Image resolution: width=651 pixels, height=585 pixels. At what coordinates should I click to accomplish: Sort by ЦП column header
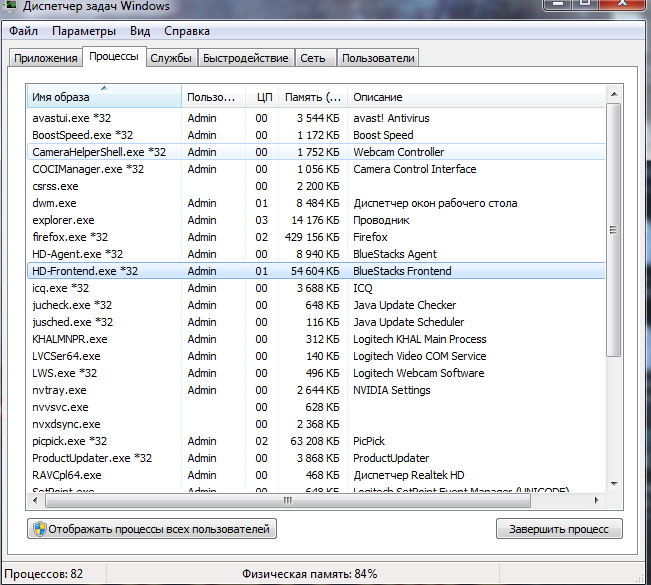[x=262, y=97]
